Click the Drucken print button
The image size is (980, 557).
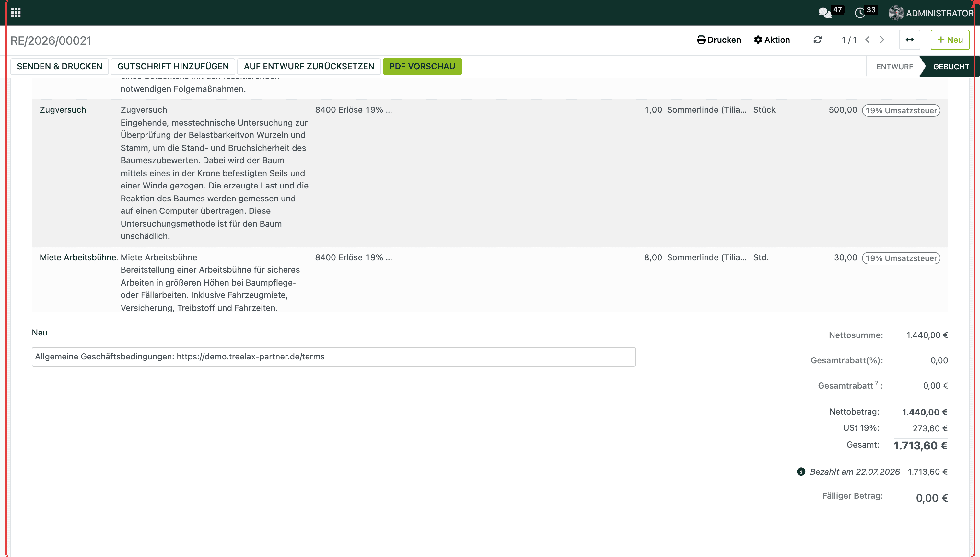click(719, 40)
